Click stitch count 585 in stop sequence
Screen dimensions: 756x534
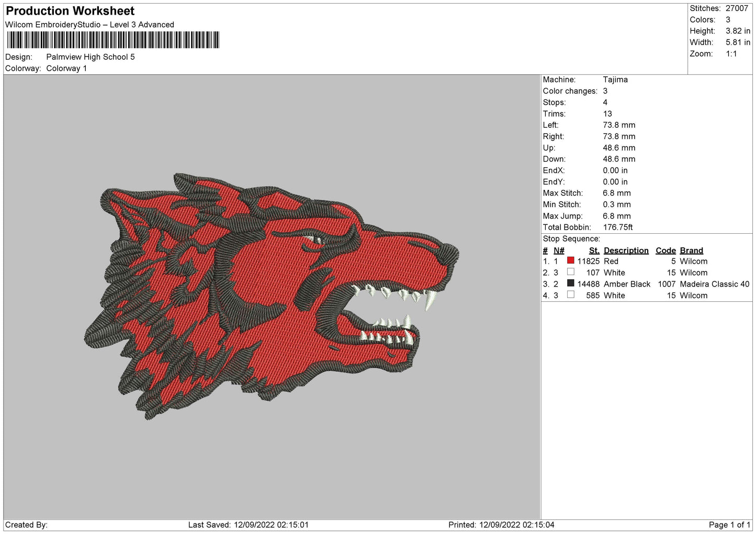[x=593, y=296]
